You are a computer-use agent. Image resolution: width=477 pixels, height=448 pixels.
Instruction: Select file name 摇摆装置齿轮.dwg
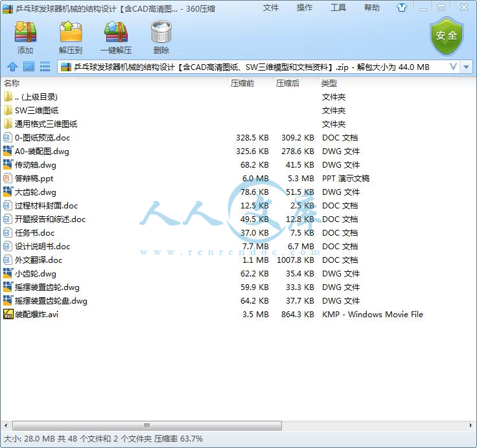[47, 287]
